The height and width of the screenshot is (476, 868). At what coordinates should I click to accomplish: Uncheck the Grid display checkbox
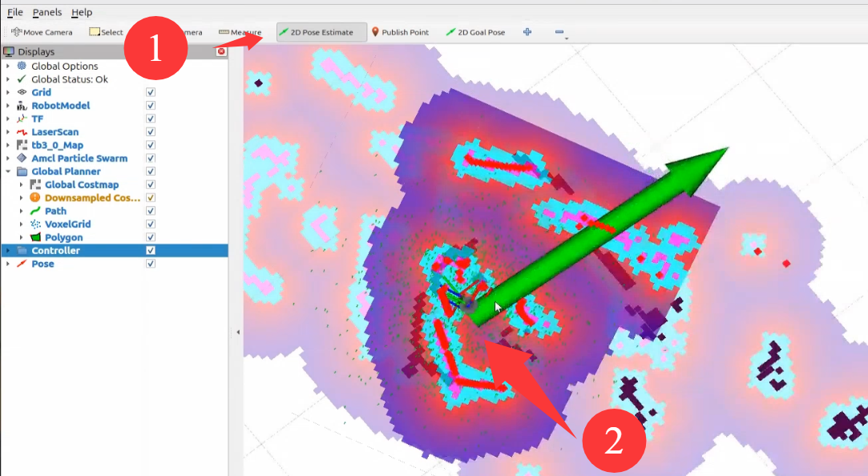click(x=151, y=93)
